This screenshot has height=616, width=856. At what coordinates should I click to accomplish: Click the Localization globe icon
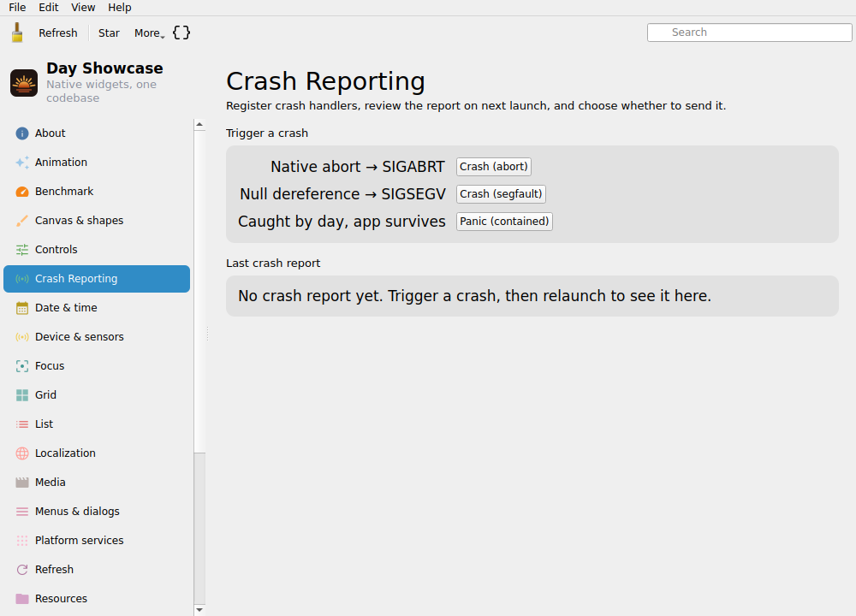point(22,453)
